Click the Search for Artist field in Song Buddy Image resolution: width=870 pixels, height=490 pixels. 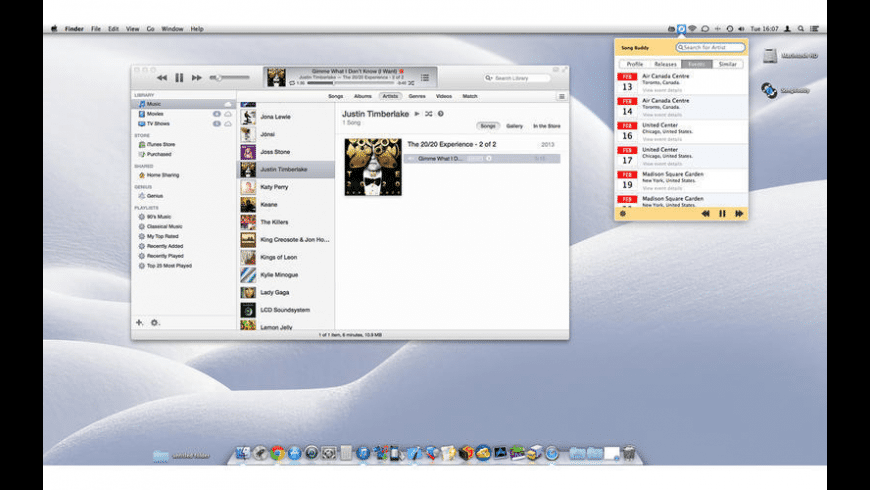tap(710, 47)
